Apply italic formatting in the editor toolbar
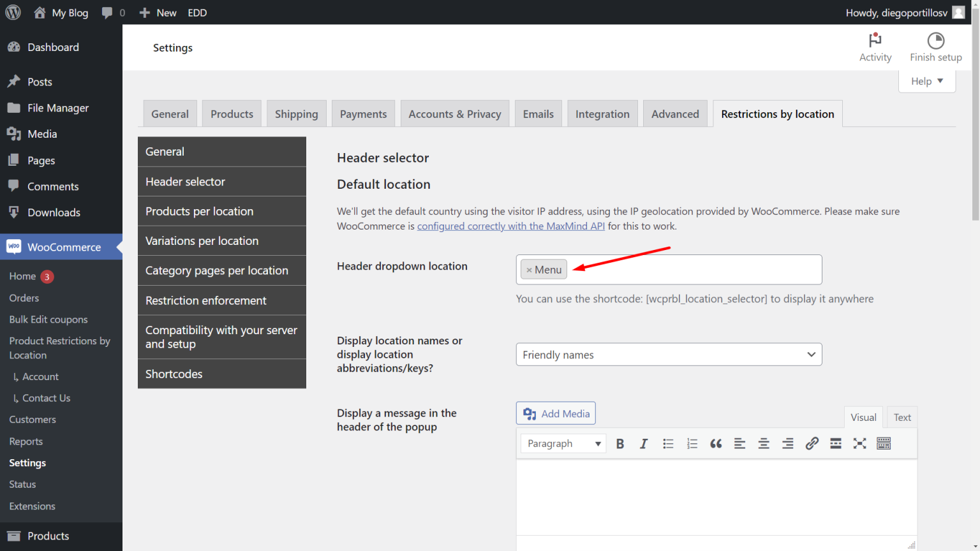This screenshot has height=551, width=980. [644, 443]
